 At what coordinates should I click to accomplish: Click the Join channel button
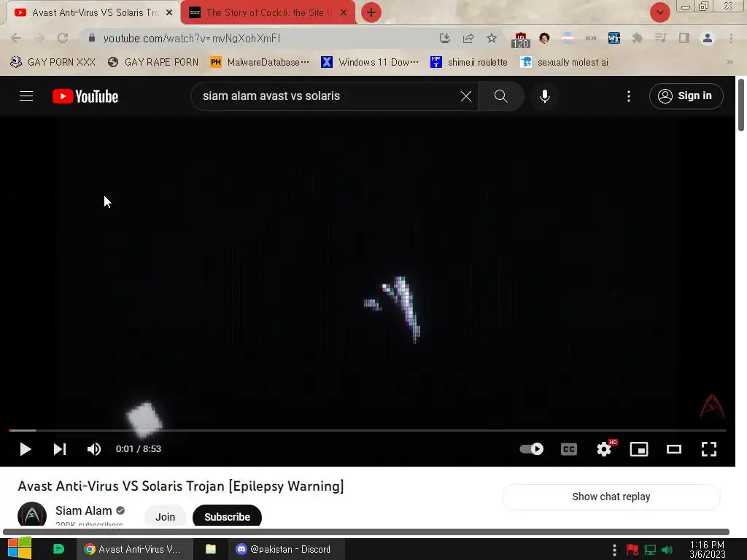165,517
